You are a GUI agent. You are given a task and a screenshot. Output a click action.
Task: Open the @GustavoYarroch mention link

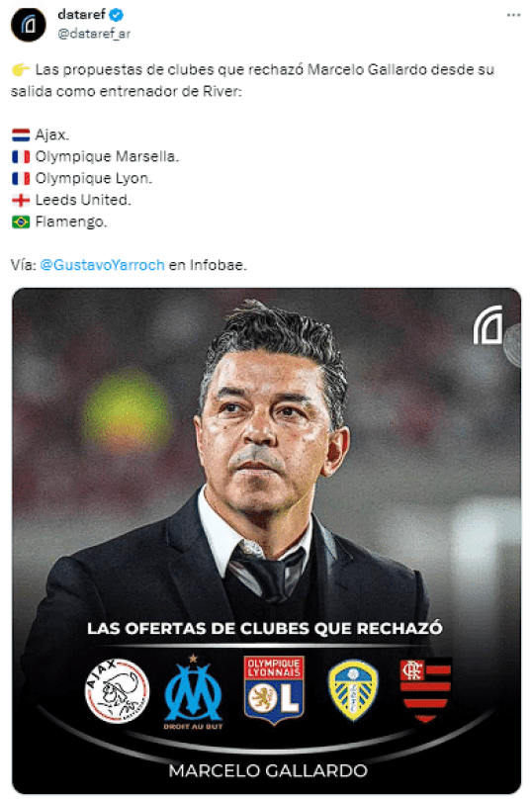102,265
